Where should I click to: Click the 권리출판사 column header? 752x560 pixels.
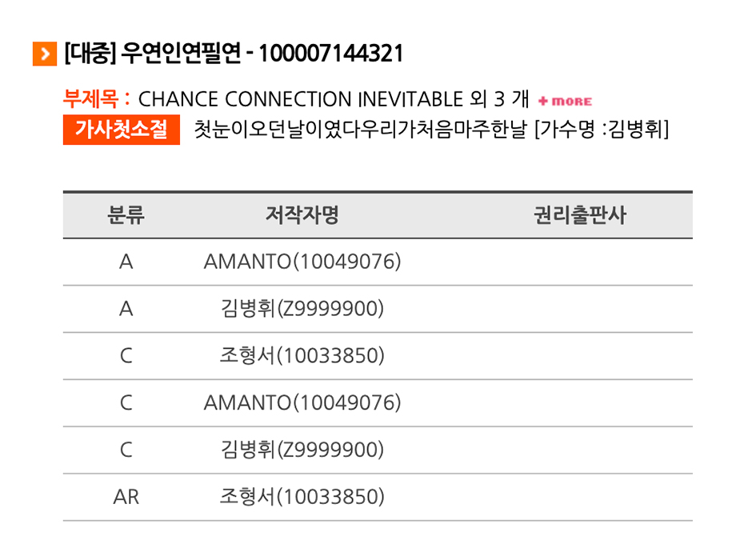pos(580,214)
